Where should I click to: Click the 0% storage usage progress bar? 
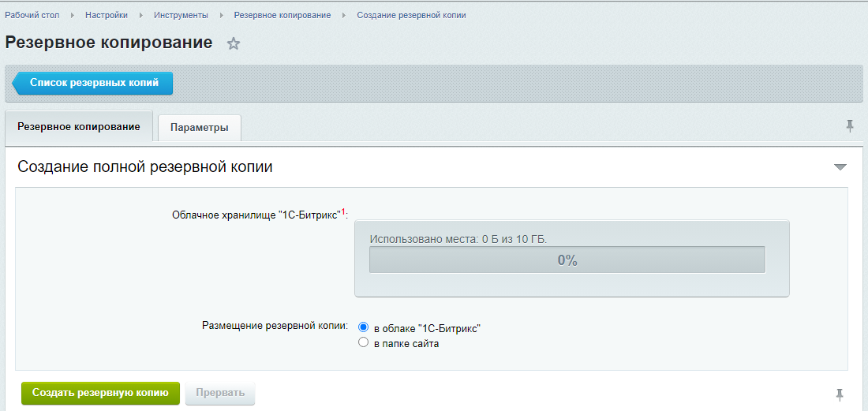point(567,260)
